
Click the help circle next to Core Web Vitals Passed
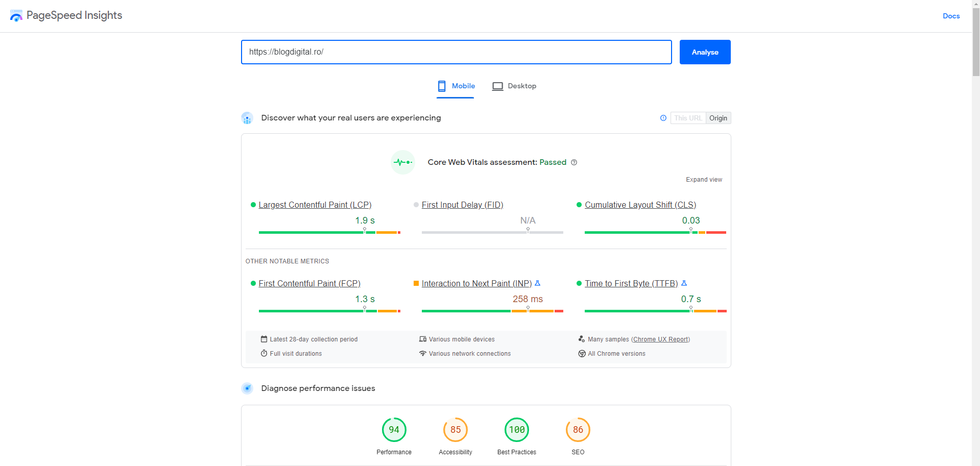[574, 162]
